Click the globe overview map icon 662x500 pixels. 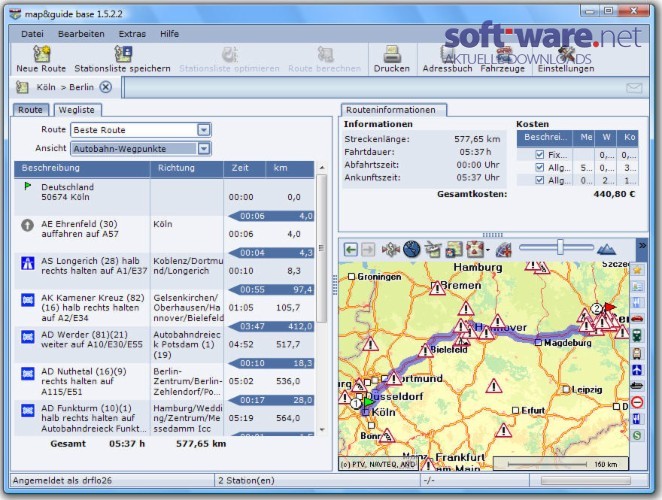412,250
